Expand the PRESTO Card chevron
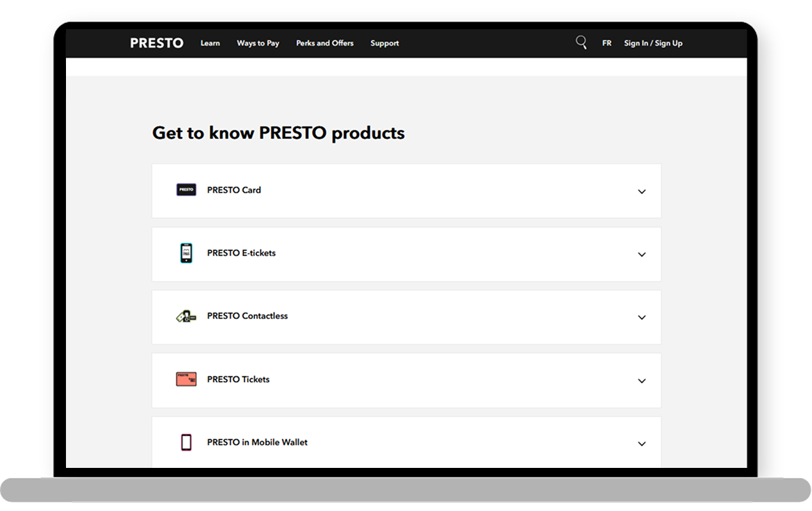This screenshot has height=511, width=812. coord(642,192)
